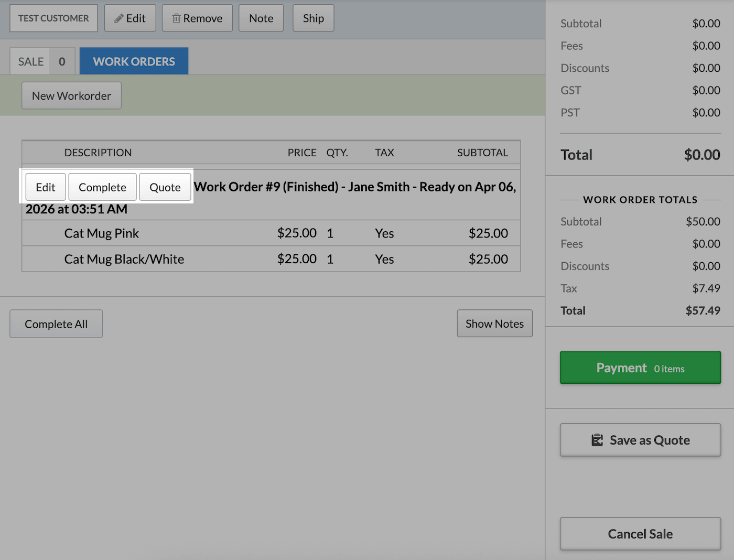Open the customer Note button
Image resolution: width=734 pixels, height=560 pixels.
click(261, 18)
